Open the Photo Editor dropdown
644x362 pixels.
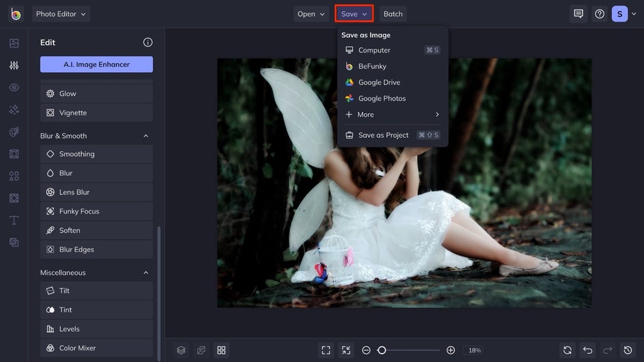tap(61, 14)
